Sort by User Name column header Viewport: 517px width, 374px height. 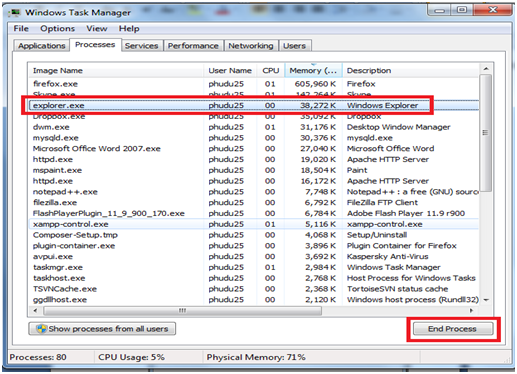click(230, 71)
